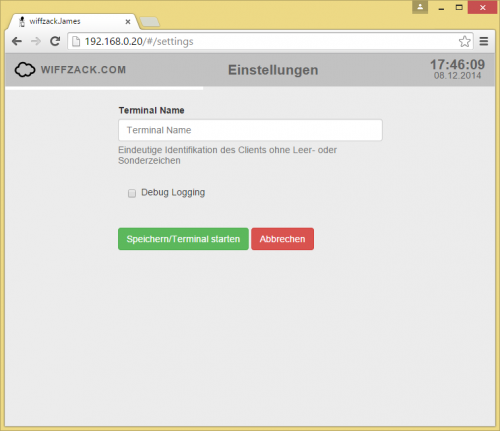Viewport: 500px width, 431px height.
Task: Click the browser forward arrow
Action: (36, 41)
